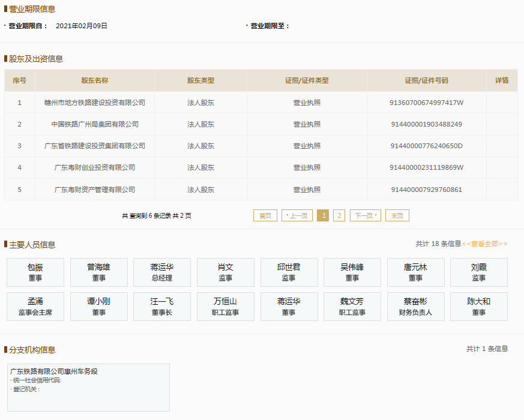Viewport: 524px width, 420px height.
Task: Click the 统一社会信用代码 label in branch card
Action: [37, 380]
